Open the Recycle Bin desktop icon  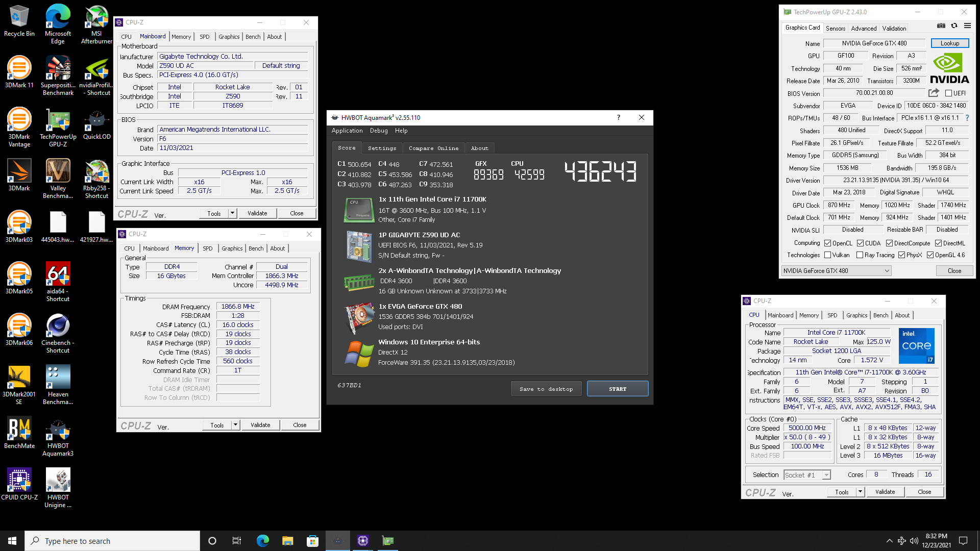click(19, 21)
